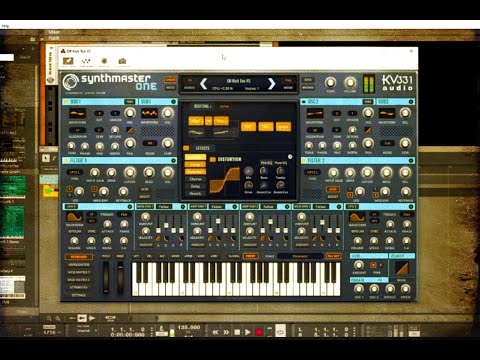Toggle Filter 1 enable switch
The image size is (480, 360).
(x=66, y=161)
